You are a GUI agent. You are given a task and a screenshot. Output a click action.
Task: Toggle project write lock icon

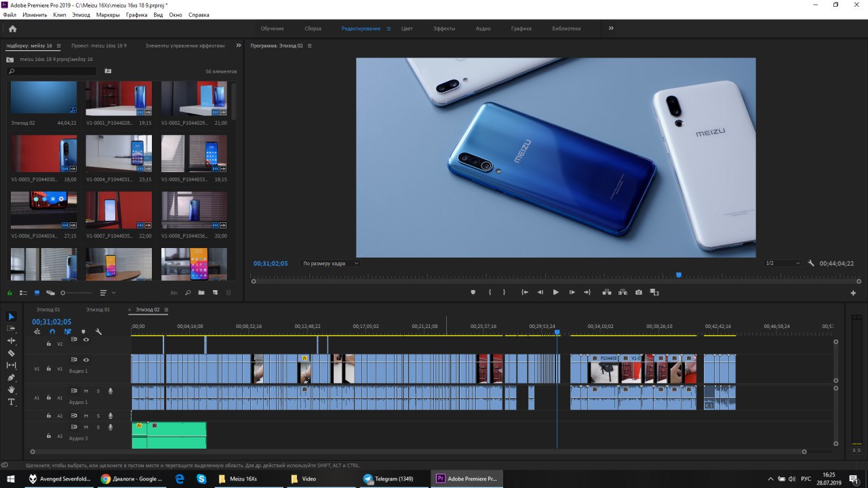[9, 293]
